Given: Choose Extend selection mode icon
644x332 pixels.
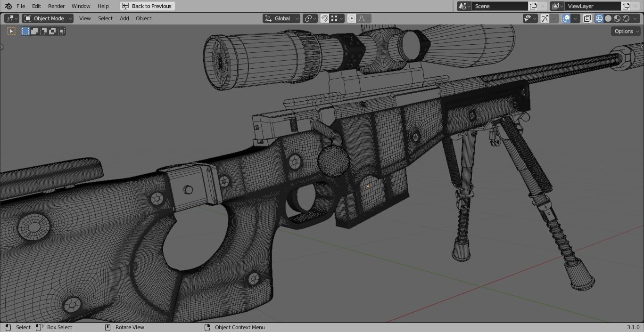Looking at the screenshot, I should pos(34,31).
